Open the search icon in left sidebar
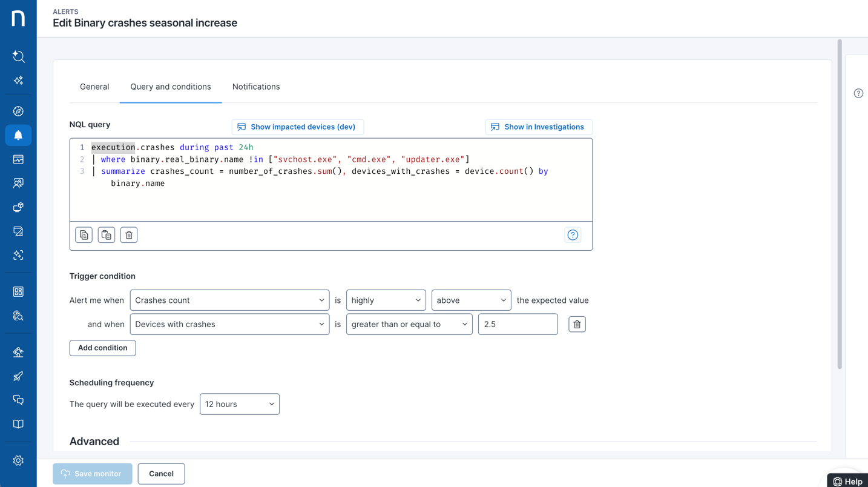This screenshot has height=487, width=868. 18,56
